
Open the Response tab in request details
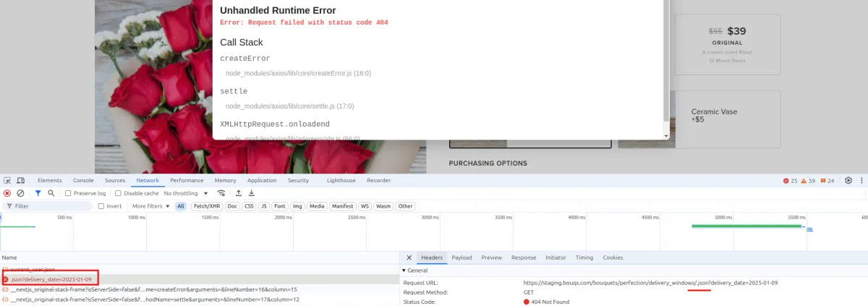523,258
